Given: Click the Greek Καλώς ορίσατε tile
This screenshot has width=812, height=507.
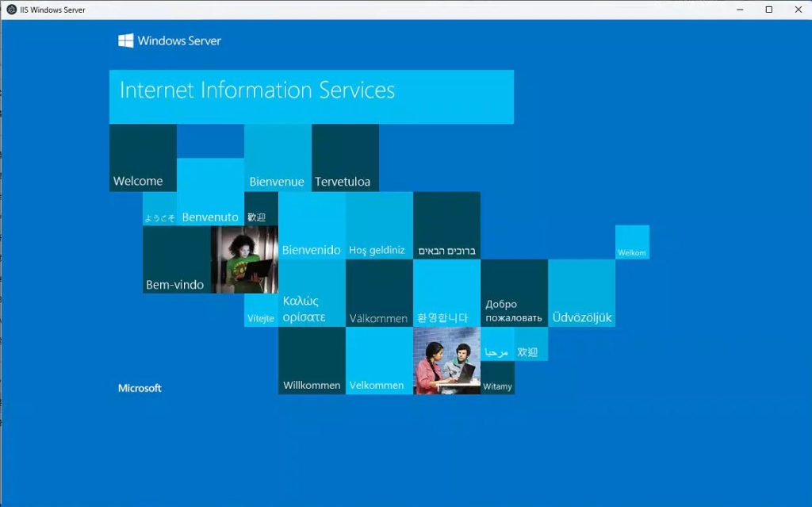Looking at the screenshot, I should point(312,293).
